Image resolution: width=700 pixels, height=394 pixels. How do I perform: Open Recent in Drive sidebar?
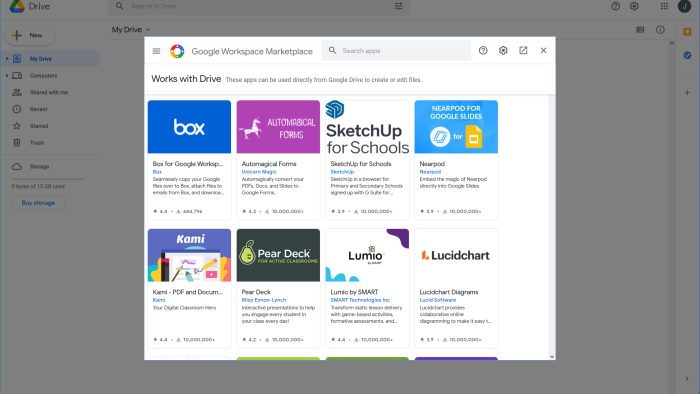38,109
